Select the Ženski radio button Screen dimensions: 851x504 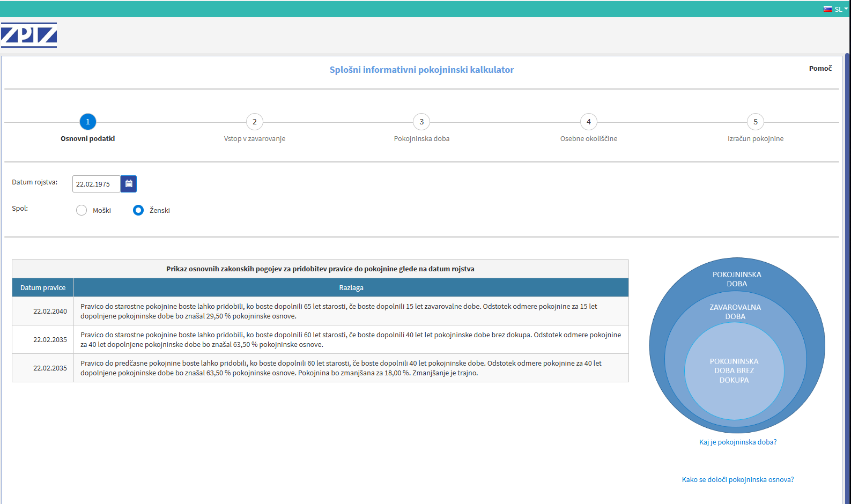click(138, 210)
